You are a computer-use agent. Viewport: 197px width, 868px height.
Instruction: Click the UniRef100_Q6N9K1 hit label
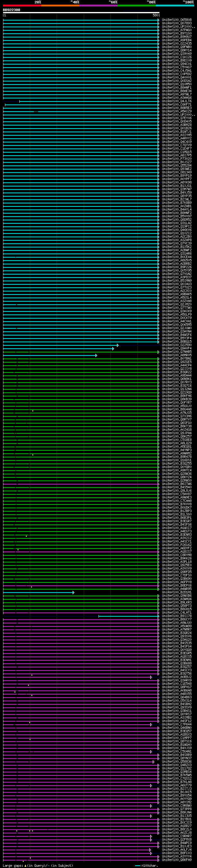click(177, 379)
